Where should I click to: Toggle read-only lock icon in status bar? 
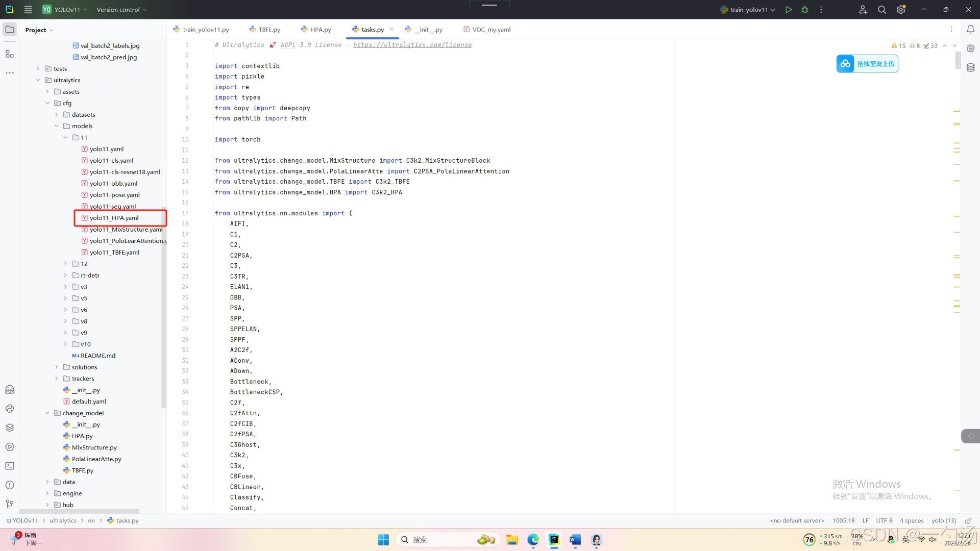[x=968, y=520]
